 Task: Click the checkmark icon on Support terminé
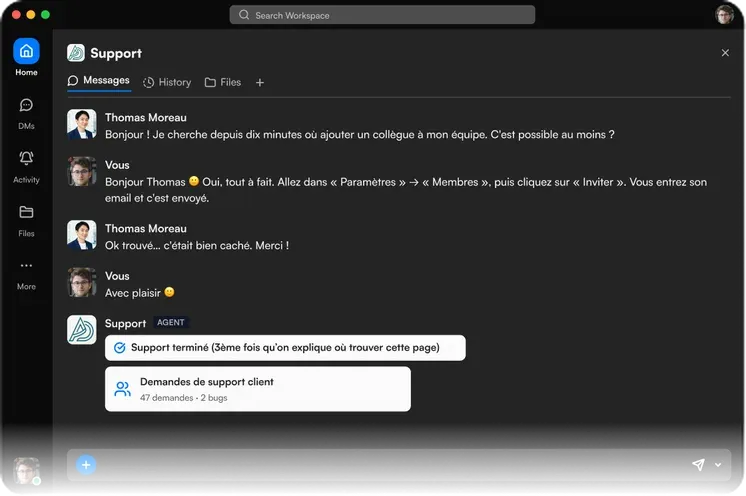click(x=120, y=348)
